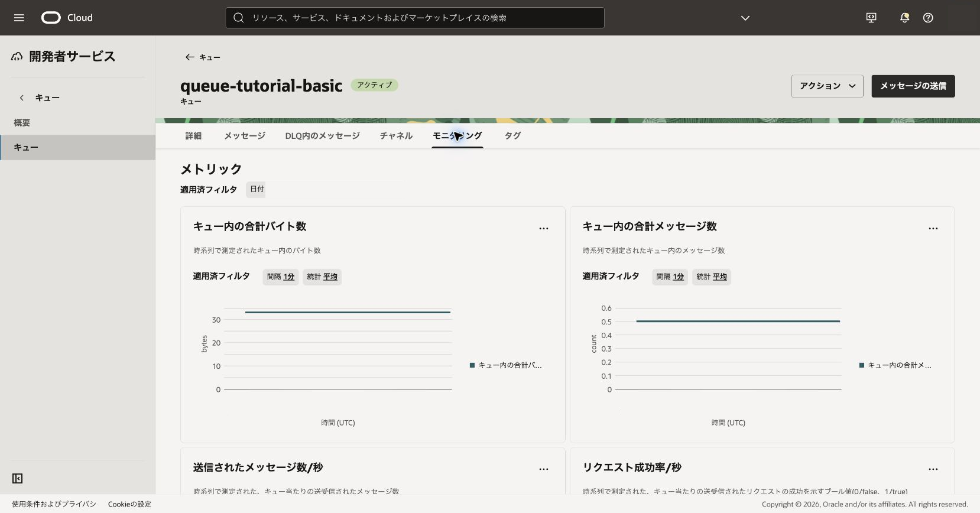Click the message count chart data line
Viewport: 980px width, 513px height.
pyautogui.click(x=738, y=321)
